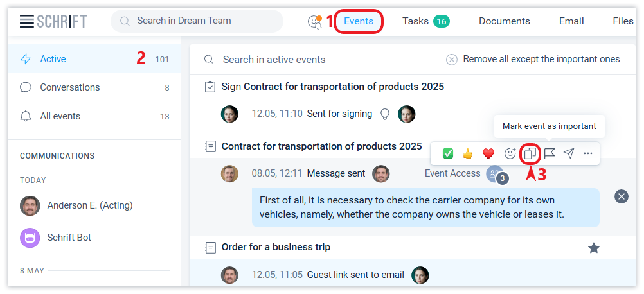
Task: Open the three-dots more actions menu
Action: [588, 153]
